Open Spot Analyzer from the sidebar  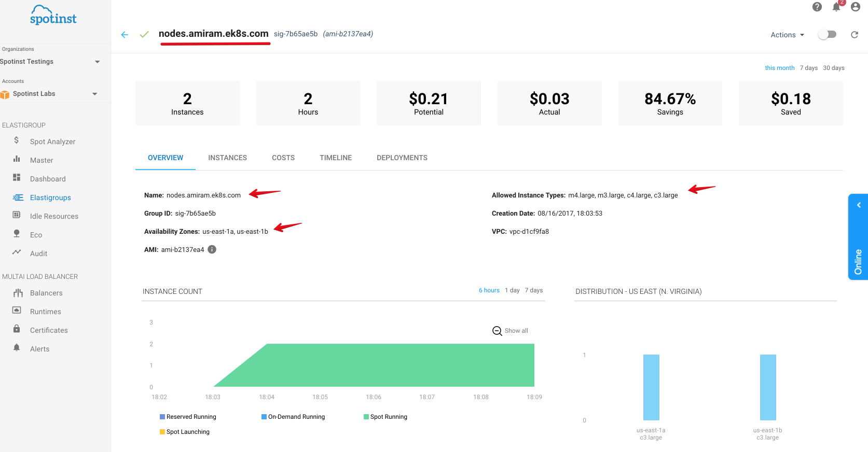point(52,142)
